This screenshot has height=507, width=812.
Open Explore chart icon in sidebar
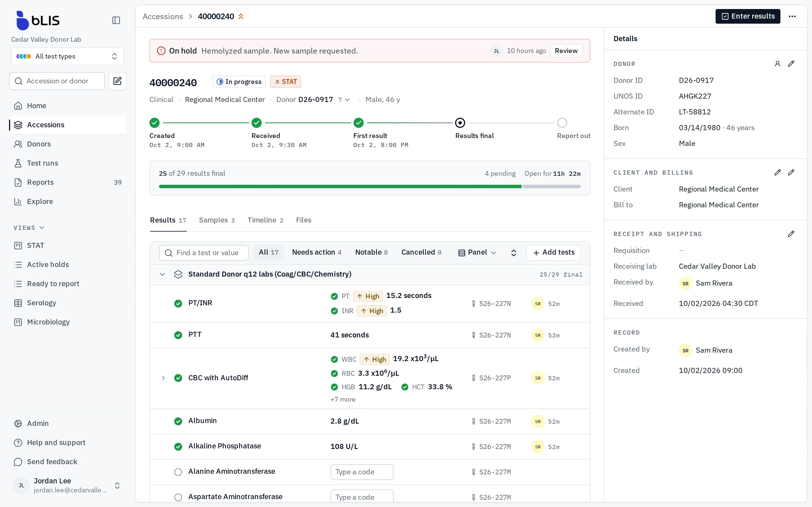[x=18, y=201]
